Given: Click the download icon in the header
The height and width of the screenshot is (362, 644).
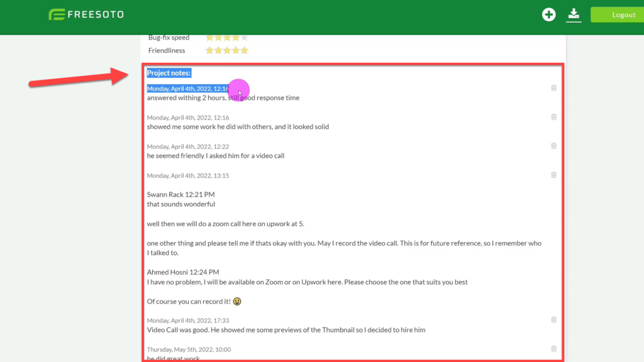Looking at the screenshot, I should pos(574,15).
